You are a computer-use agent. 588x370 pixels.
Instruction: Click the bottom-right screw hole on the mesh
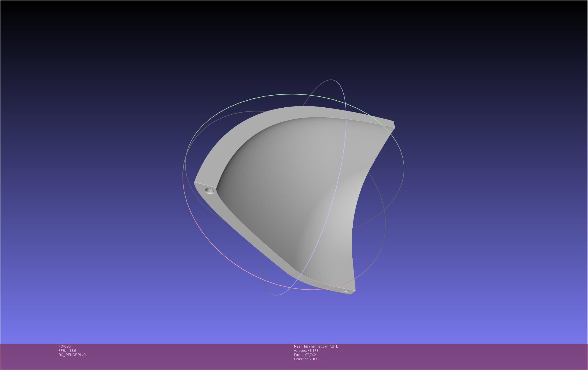pyautogui.click(x=346, y=291)
